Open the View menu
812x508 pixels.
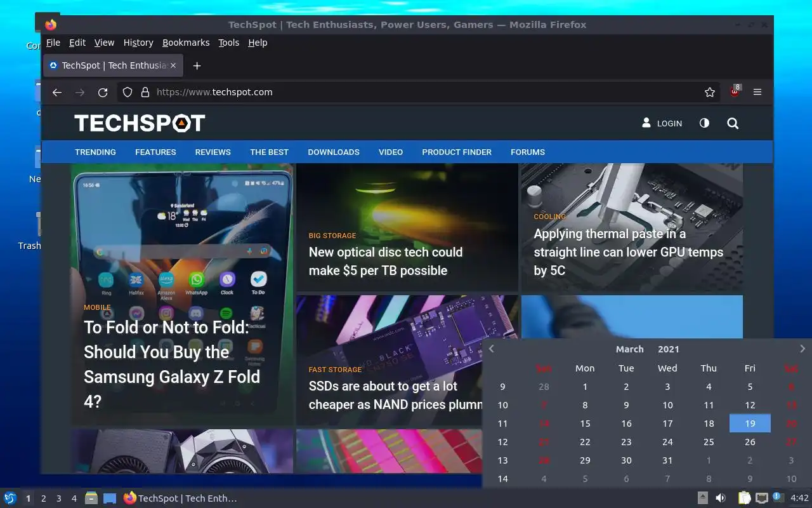104,43
